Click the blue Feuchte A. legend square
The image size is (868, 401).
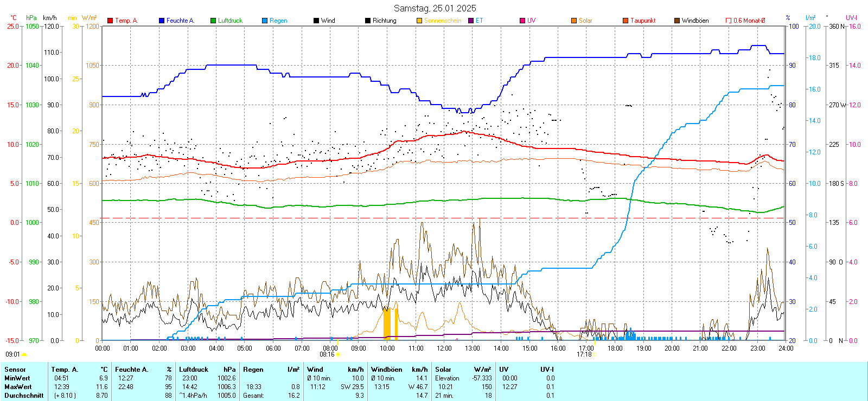coord(162,21)
